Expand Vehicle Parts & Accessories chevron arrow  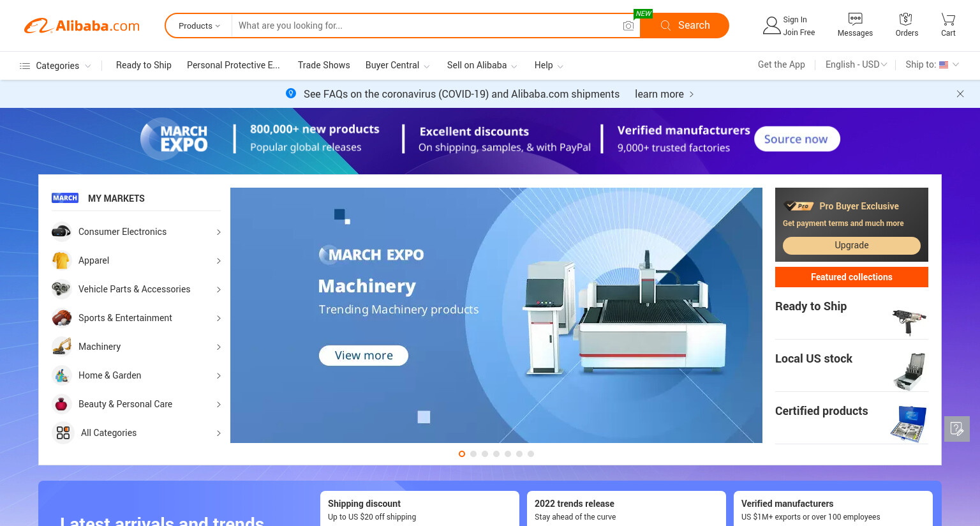[218, 290]
